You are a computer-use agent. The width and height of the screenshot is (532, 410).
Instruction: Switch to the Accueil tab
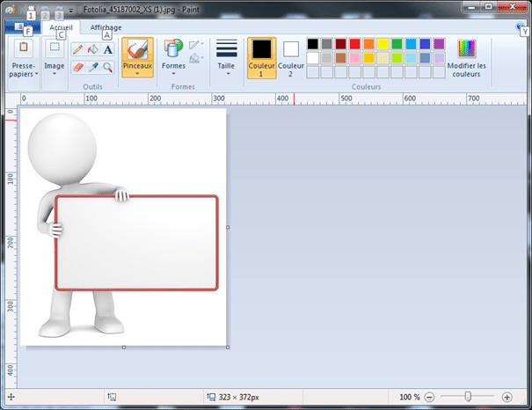click(62, 27)
